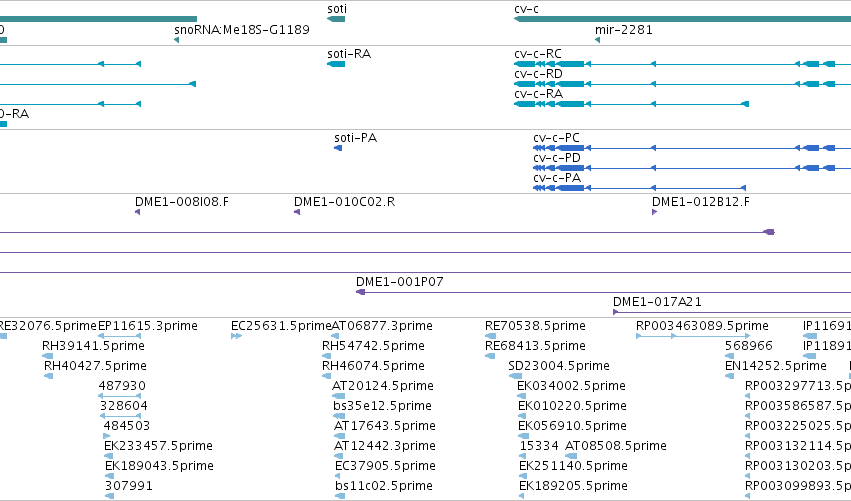The height and width of the screenshot is (501, 851).
Task: Click the DME1-017A21 clone label
Action: click(657, 302)
